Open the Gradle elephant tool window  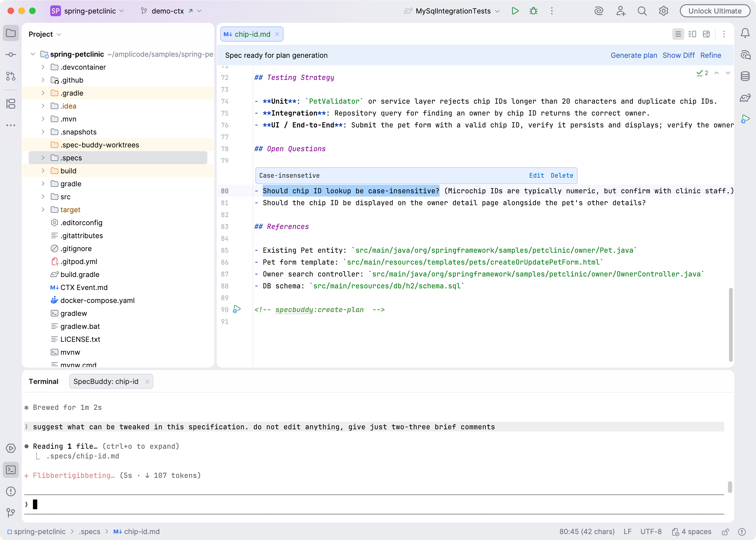(x=745, y=98)
